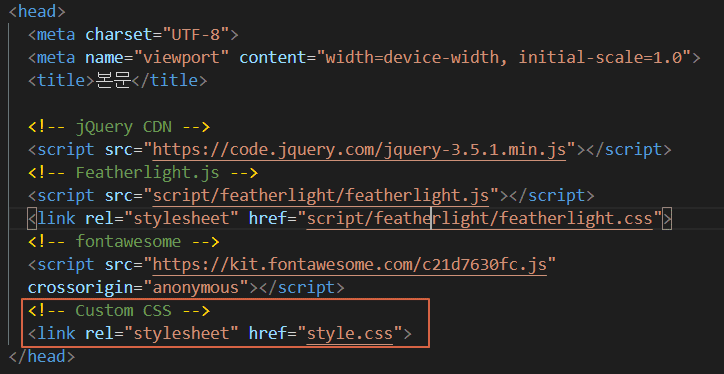Click "stylesheet" value in style.css link line

181,333
